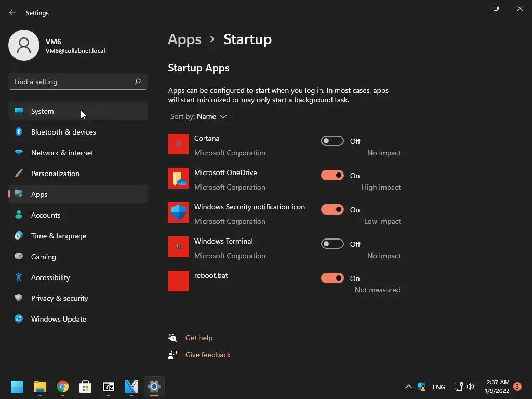This screenshot has height=399, width=532.
Task: Click the Settings gear taskbar icon
Action: tap(154, 387)
